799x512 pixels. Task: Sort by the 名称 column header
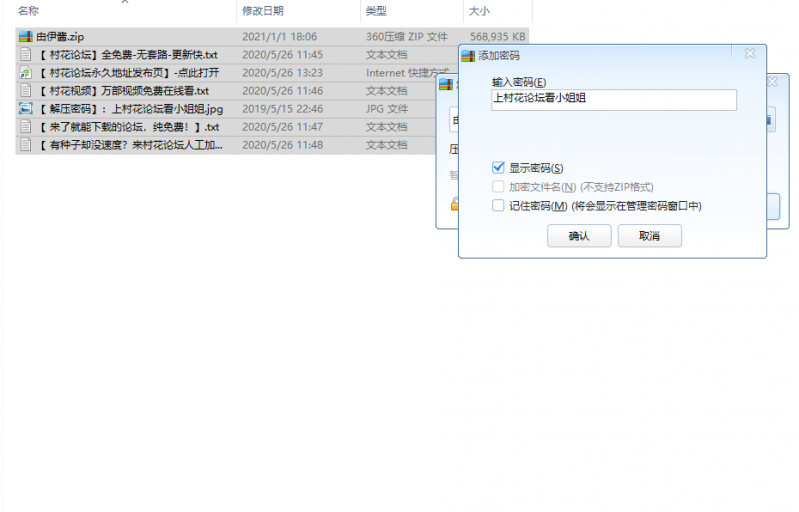pos(29,11)
